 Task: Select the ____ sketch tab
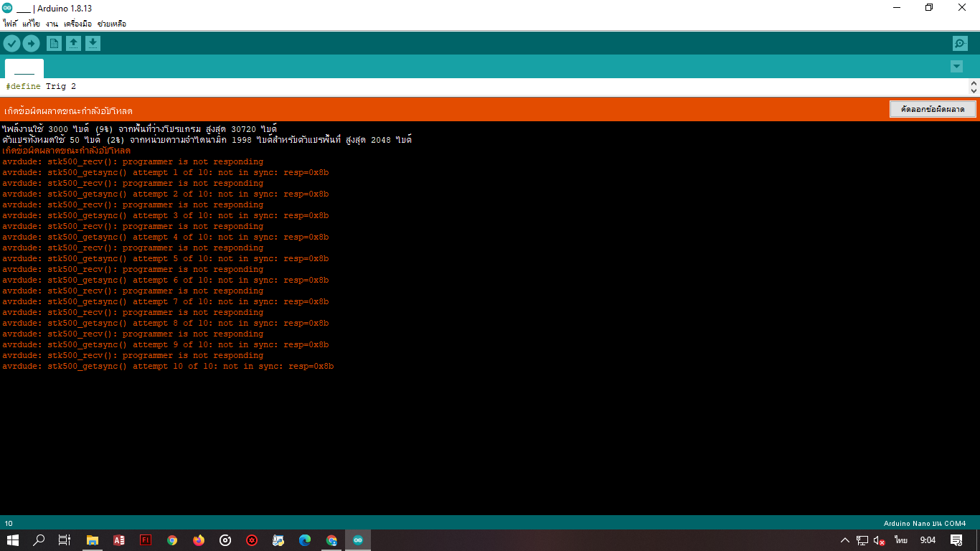(x=24, y=69)
